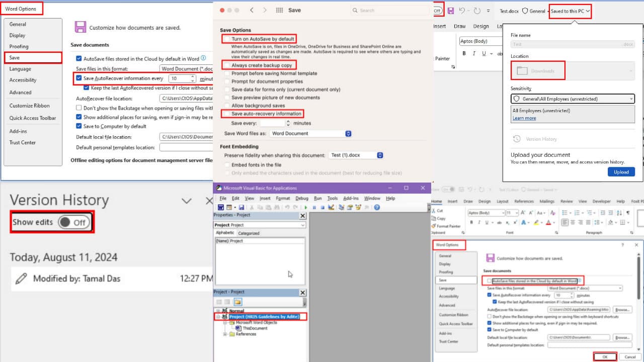Click Toggle Folders icon in Project pane

[237, 302]
